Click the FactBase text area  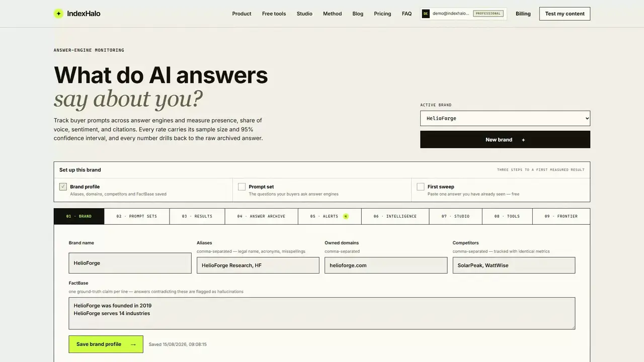[x=322, y=313]
